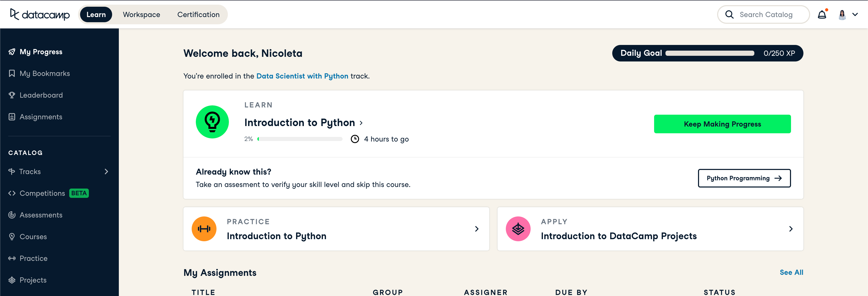
Task: Click the code brackets icon beside Competitions
Action: click(x=12, y=193)
